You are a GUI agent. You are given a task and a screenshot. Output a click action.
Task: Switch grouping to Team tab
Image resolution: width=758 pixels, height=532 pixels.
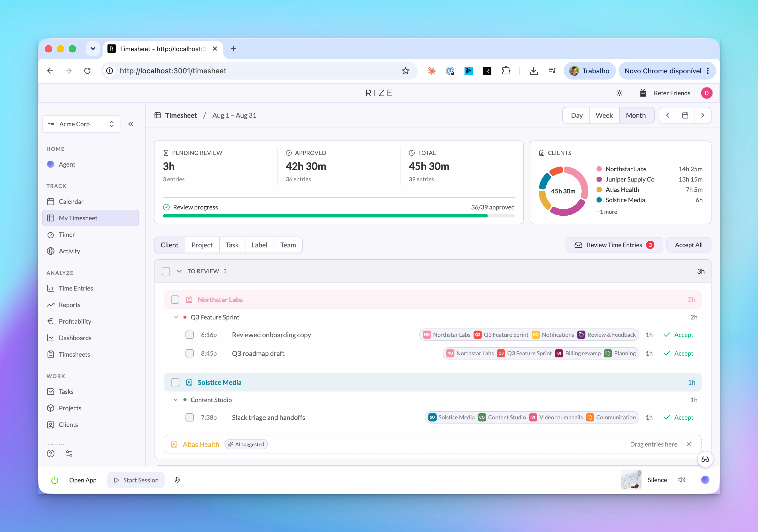pyautogui.click(x=288, y=245)
